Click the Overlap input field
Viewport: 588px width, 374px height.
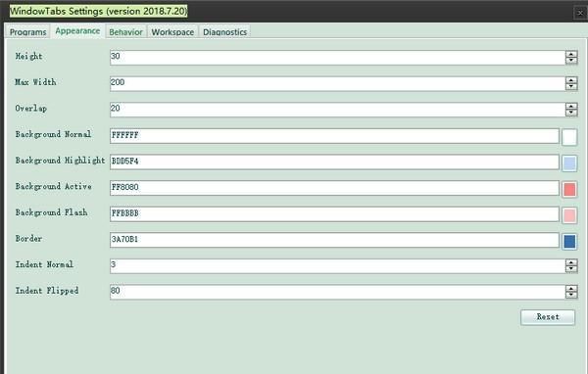coord(337,110)
